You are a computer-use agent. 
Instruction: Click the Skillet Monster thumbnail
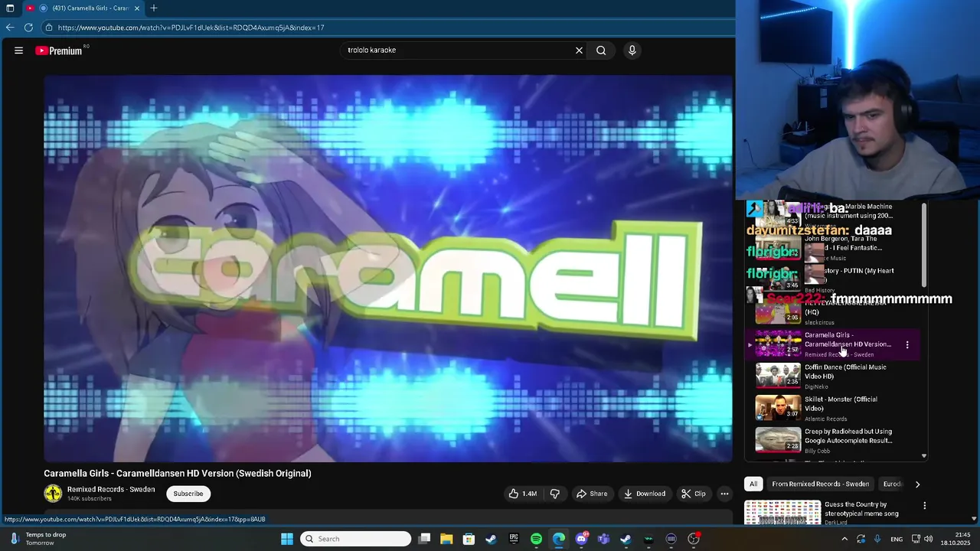[x=778, y=409]
